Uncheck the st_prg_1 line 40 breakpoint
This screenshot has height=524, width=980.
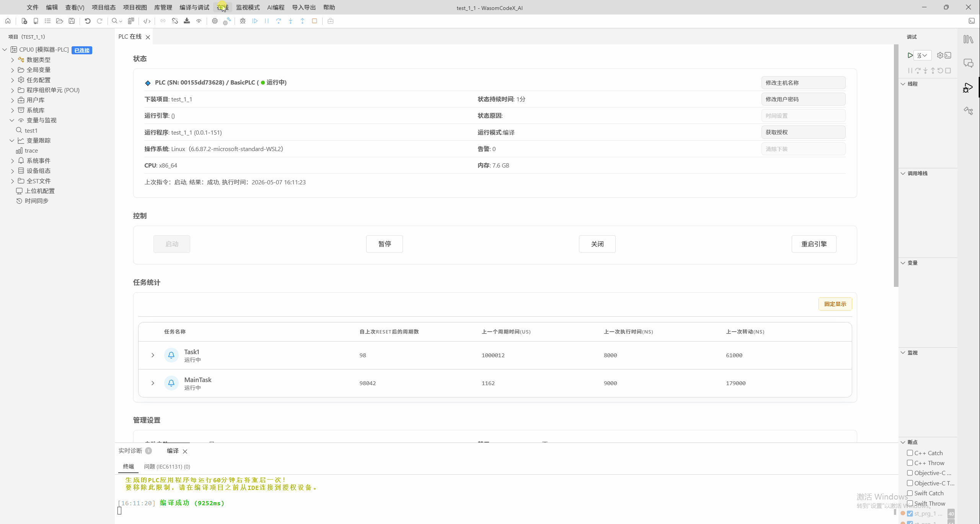910,514
